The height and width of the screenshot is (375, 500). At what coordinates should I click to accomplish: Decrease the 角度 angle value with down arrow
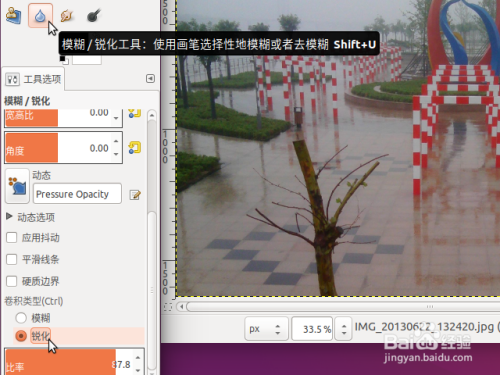pos(116,154)
